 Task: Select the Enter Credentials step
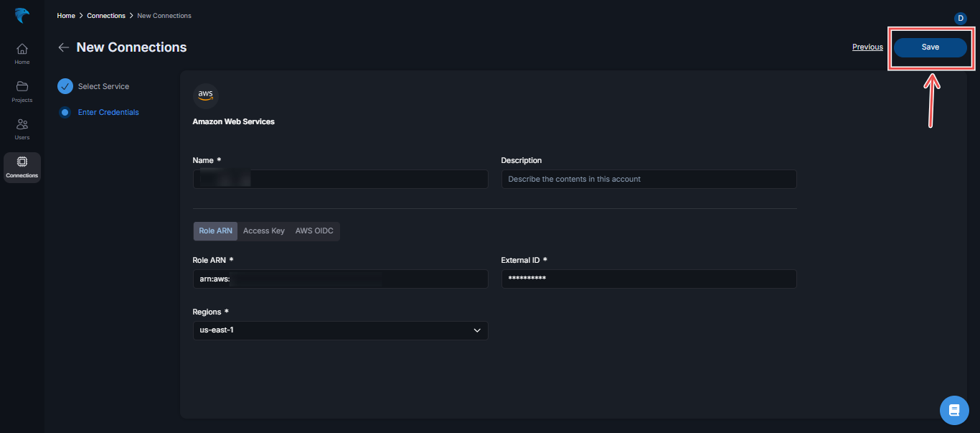[108, 112]
